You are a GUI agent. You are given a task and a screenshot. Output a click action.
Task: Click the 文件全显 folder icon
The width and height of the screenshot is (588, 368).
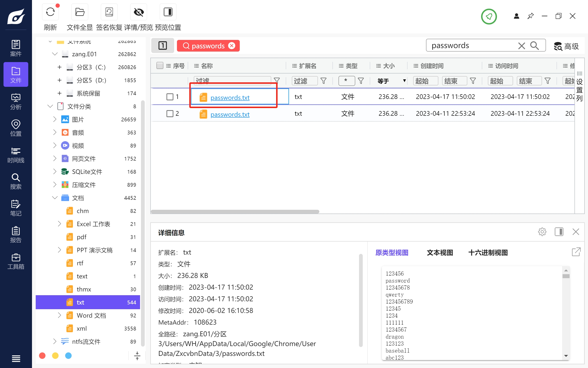pyautogui.click(x=80, y=12)
